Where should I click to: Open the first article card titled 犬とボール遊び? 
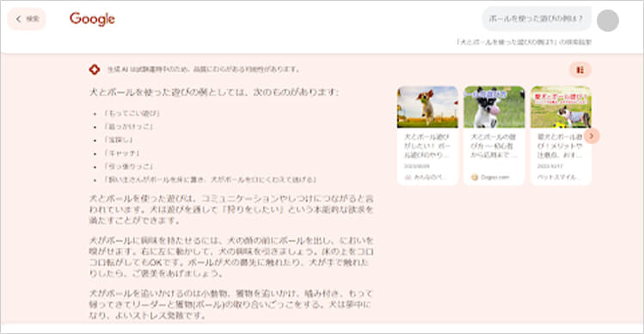point(427,146)
